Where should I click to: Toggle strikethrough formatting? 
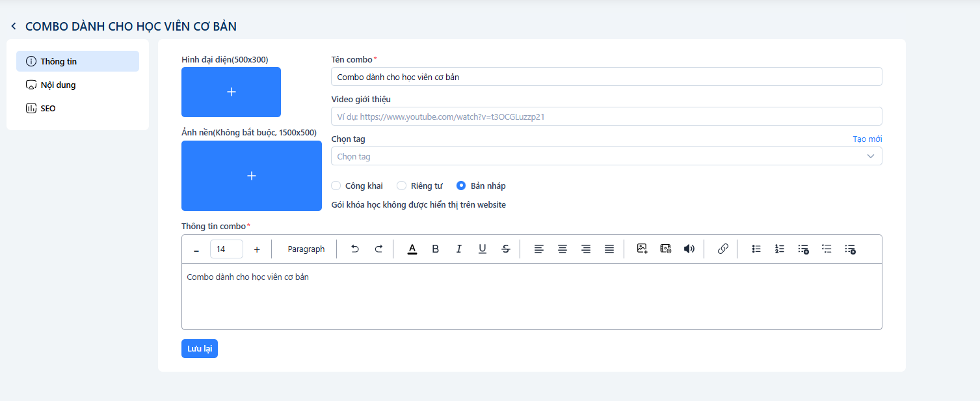pos(506,249)
